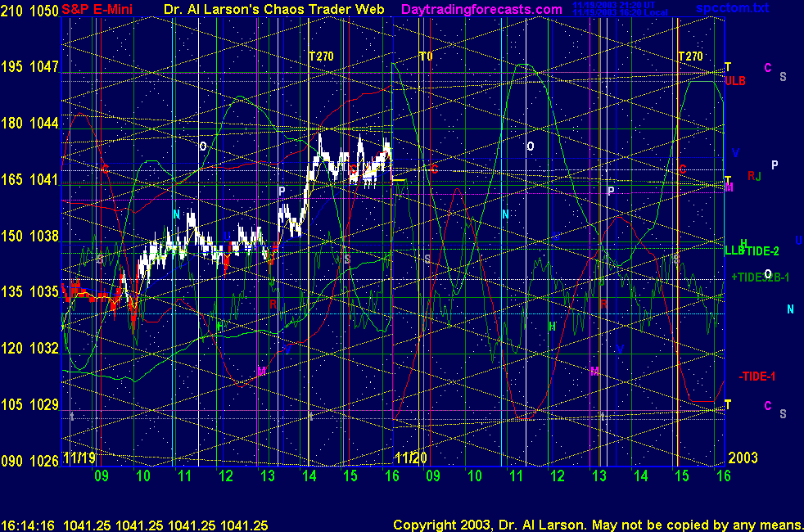Click the cyan N legend letter at right margin
804x532 pixels.
click(790, 309)
